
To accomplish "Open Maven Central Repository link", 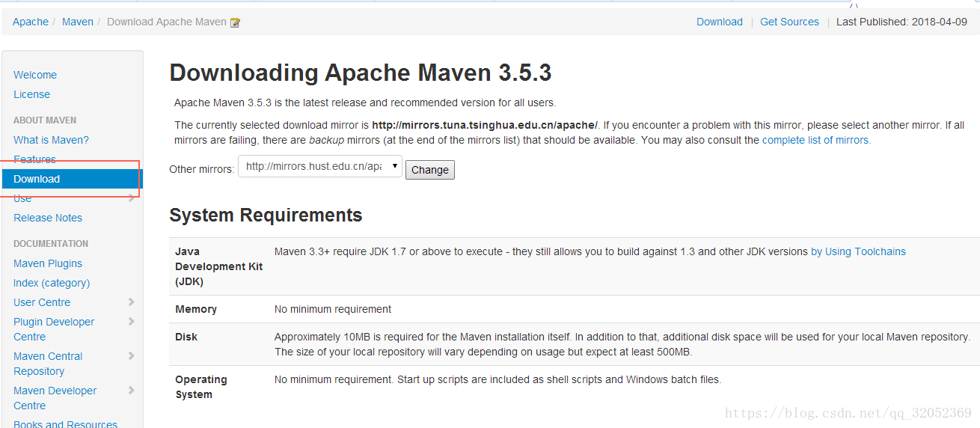I will click(48, 364).
